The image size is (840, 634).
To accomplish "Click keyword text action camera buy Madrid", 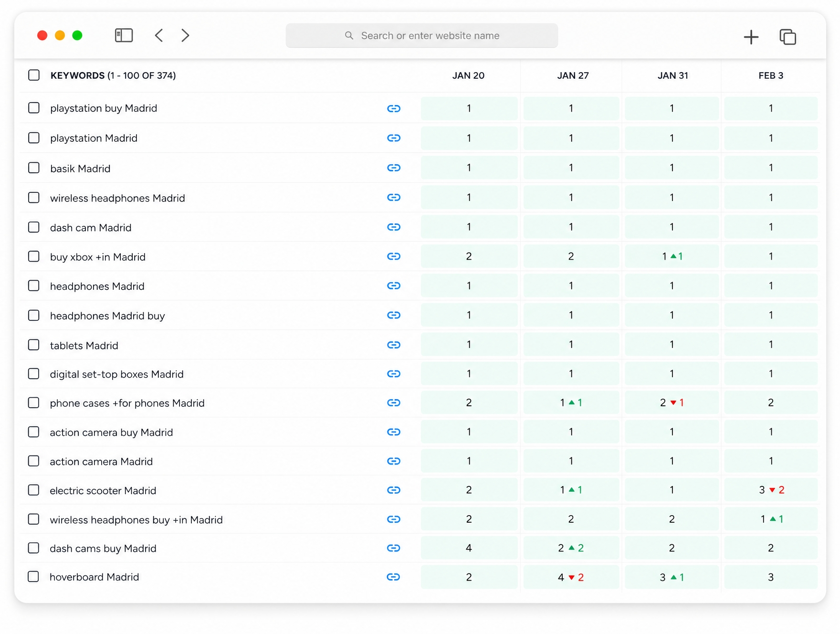I will pos(112,433).
